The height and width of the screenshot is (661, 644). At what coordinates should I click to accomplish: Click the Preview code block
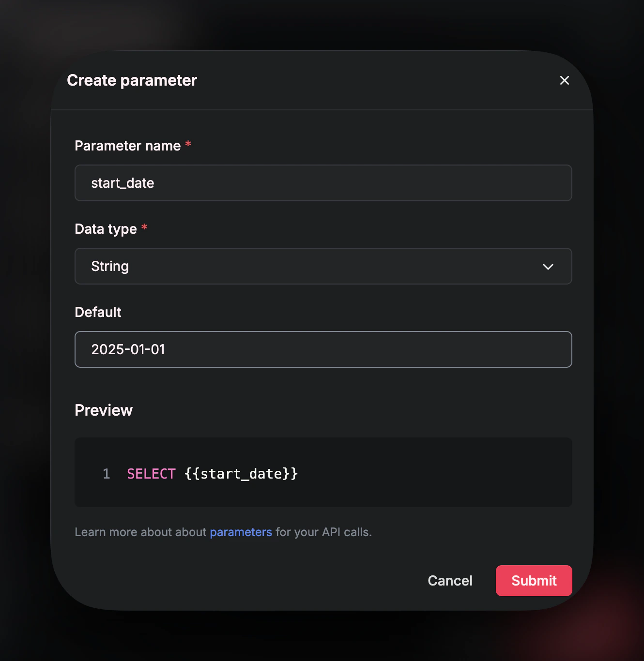(x=323, y=473)
